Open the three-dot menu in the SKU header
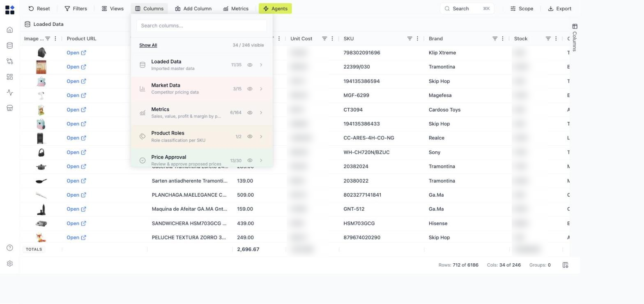The image size is (644, 304). click(x=418, y=39)
